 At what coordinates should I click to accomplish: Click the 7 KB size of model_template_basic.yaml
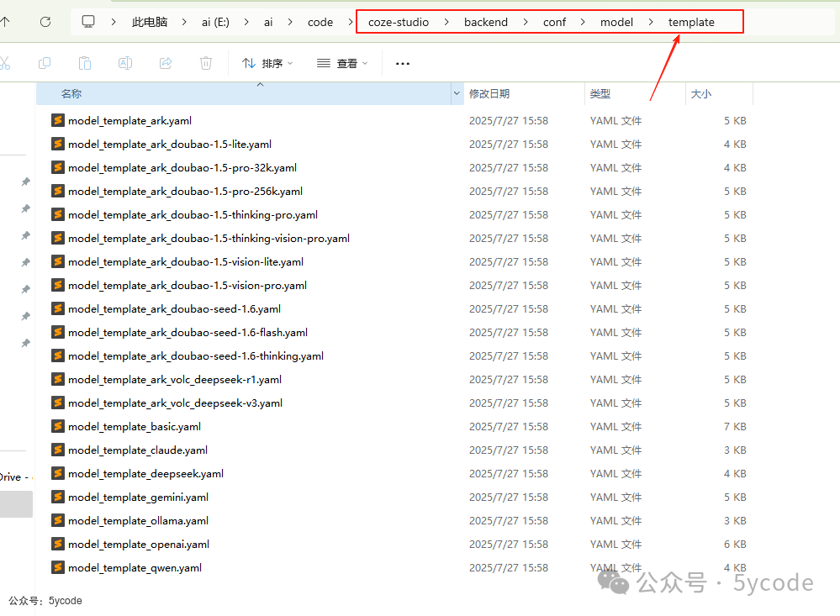tap(735, 427)
